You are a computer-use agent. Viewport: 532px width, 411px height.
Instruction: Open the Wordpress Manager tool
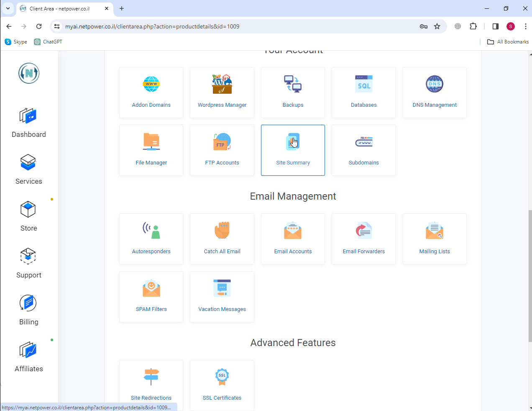click(x=222, y=92)
